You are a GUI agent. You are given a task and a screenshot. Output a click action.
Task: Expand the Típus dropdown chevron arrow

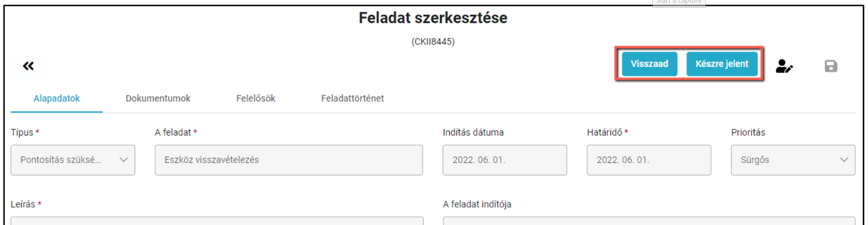[x=124, y=160]
